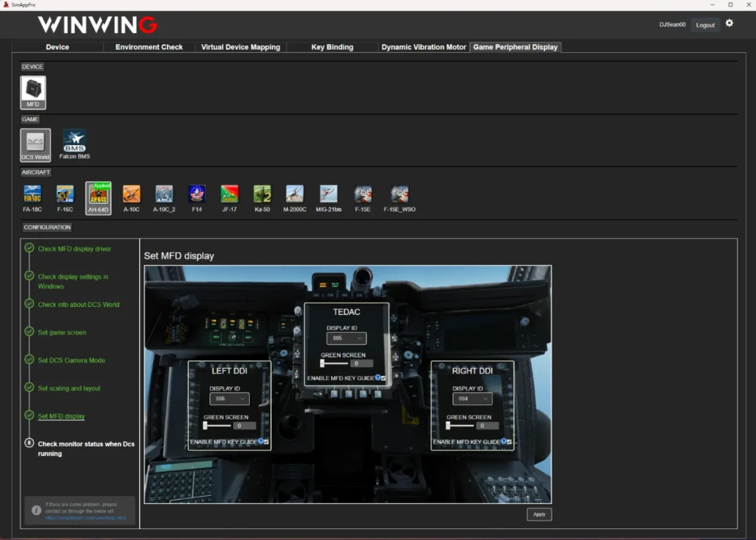The height and width of the screenshot is (540, 756).
Task: Open Virtual Device Mapping tab
Action: click(x=240, y=47)
